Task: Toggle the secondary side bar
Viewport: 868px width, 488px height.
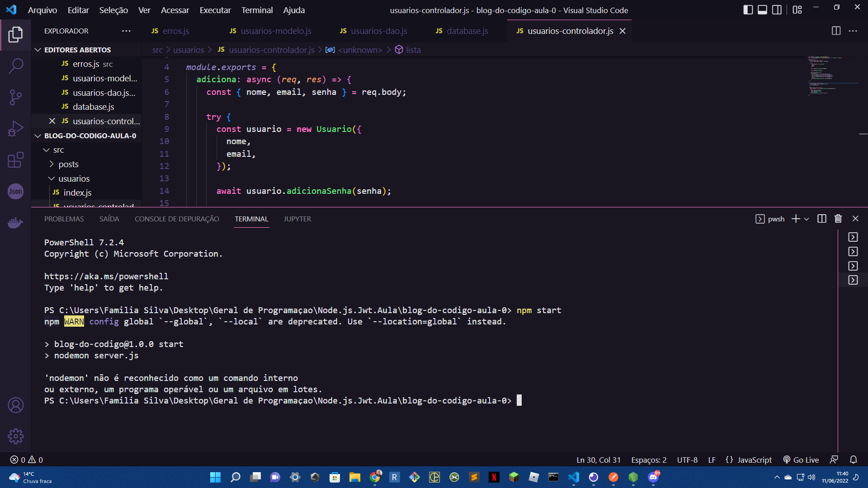Action: [x=777, y=10]
